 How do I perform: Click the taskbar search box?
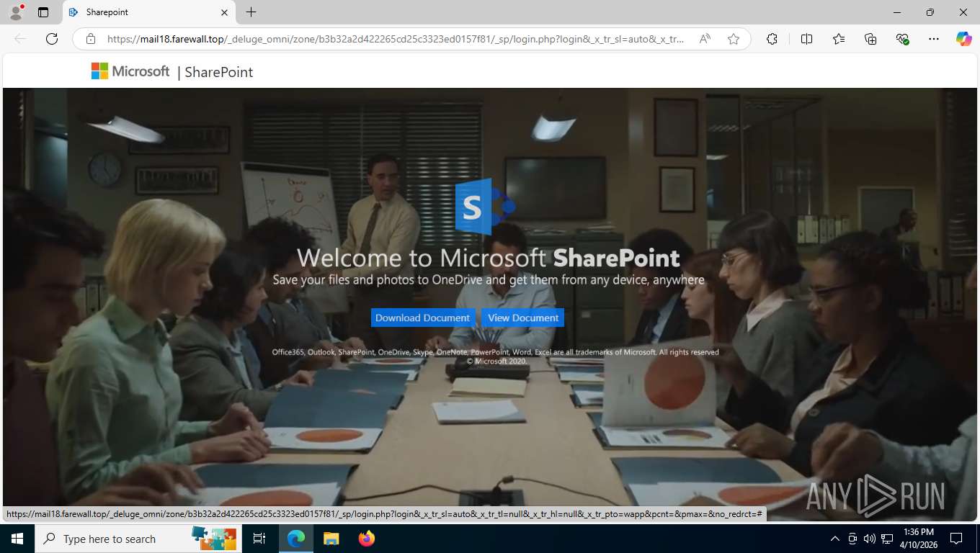(x=137, y=539)
